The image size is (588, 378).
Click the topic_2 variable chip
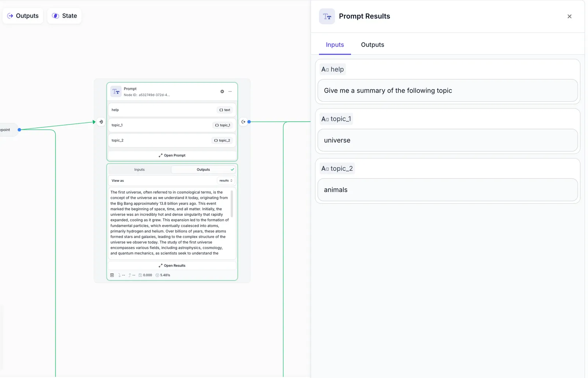(222, 140)
